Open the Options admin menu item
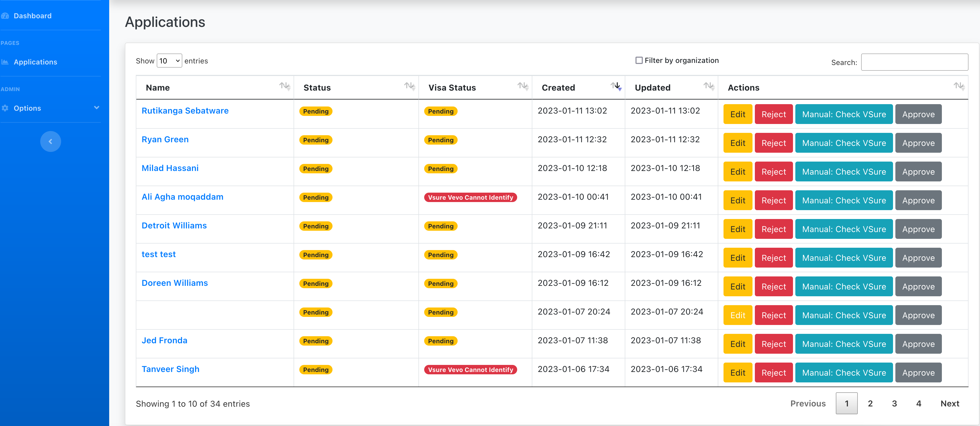Screen dimensions: 980x426 27,108
